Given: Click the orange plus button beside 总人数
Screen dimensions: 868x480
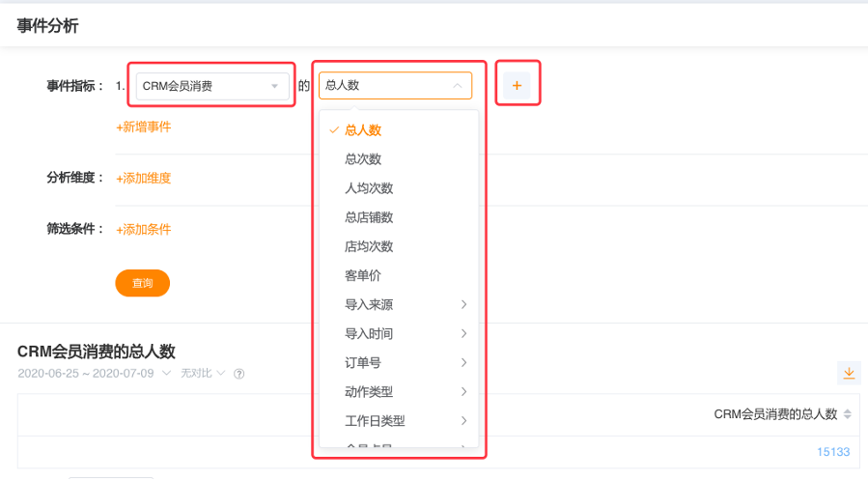Looking at the screenshot, I should (x=517, y=86).
